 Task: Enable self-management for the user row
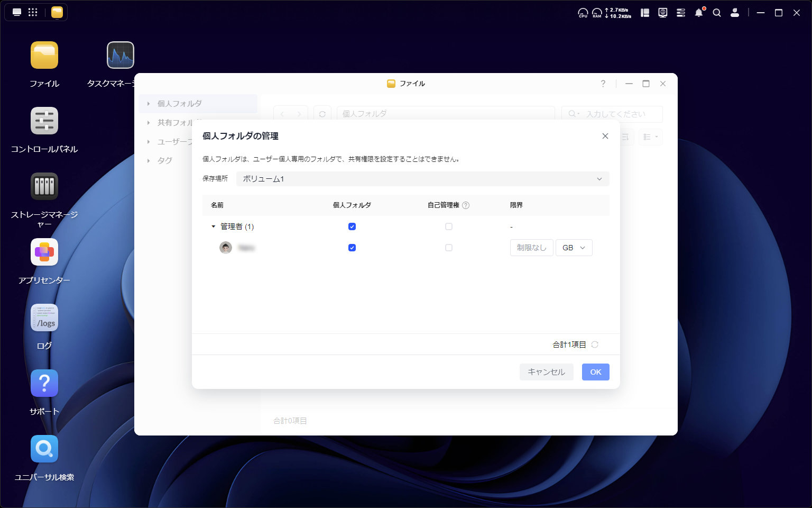tap(449, 248)
